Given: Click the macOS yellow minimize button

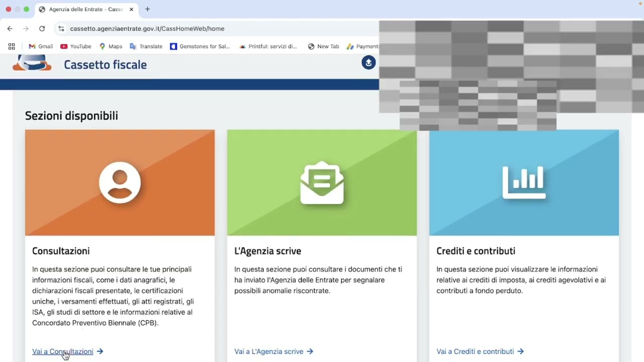Looking at the screenshot, I should click(18, 9).
